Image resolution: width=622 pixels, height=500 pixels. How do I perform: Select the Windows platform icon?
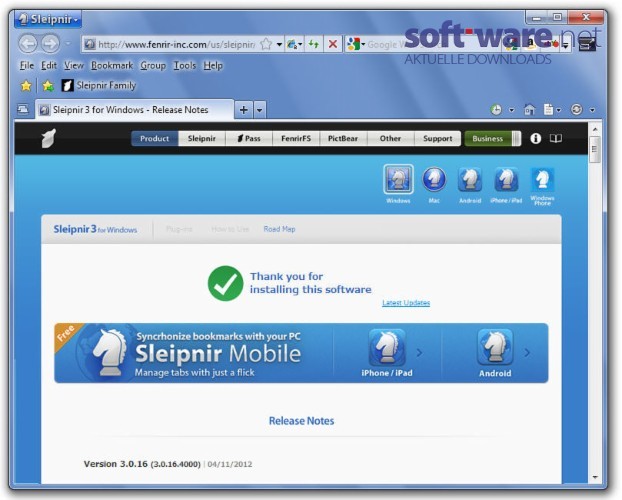pos(398,184)
